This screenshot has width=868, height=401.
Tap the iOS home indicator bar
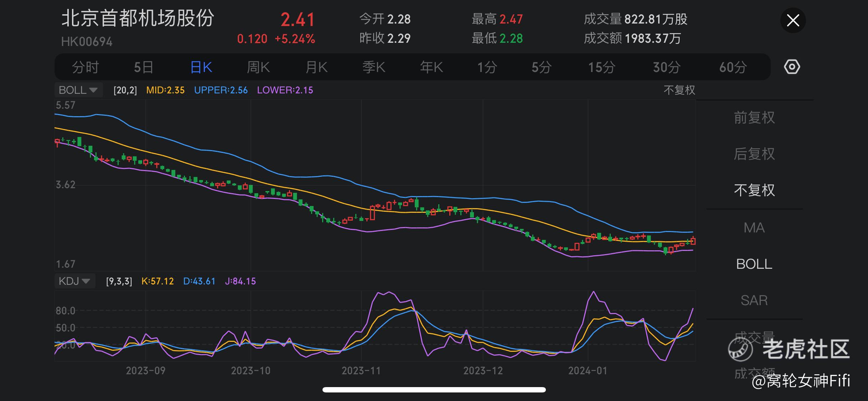pos(434,390)
